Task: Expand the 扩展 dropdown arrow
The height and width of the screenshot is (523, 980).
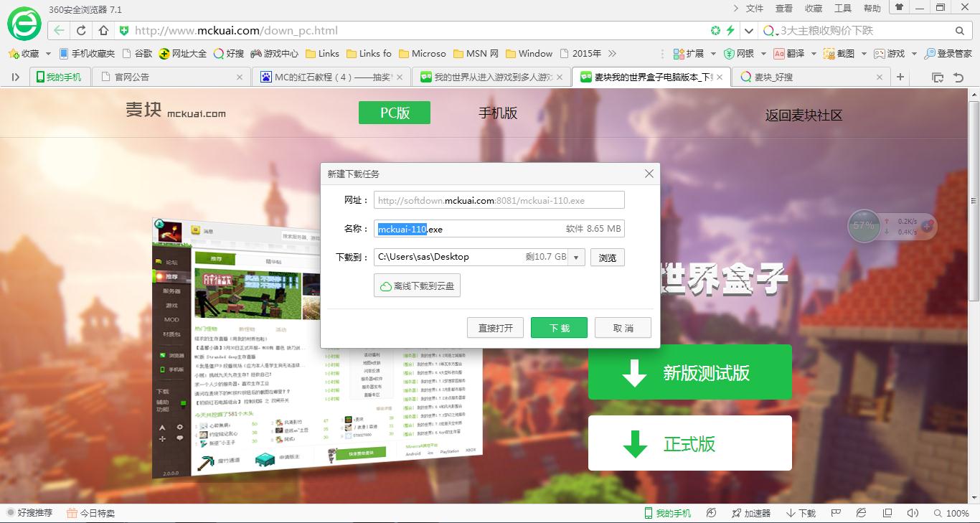Action: [712, 54]
